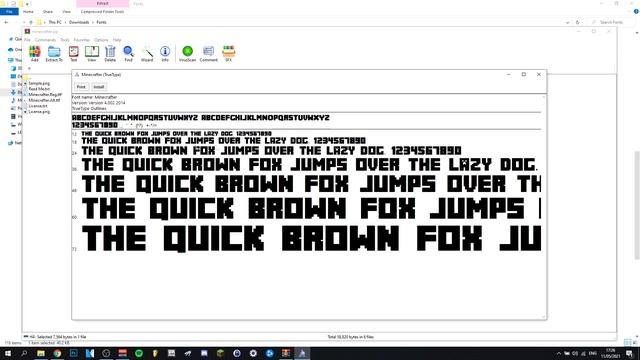Open Chrome from the taskbar
The height and width of the screenshot is (360, 640).
pyautogui.click(x=57, y=353)
